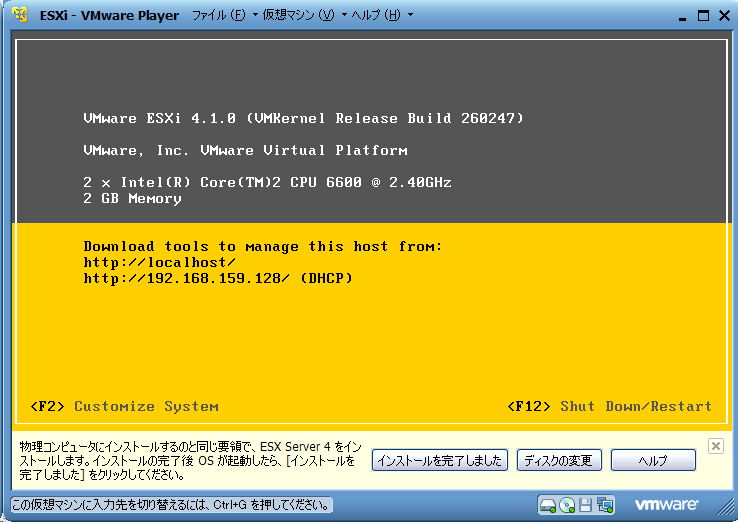Click the floppy drive status icon
This screenshot has width=738, height=522.
(586, 506)
